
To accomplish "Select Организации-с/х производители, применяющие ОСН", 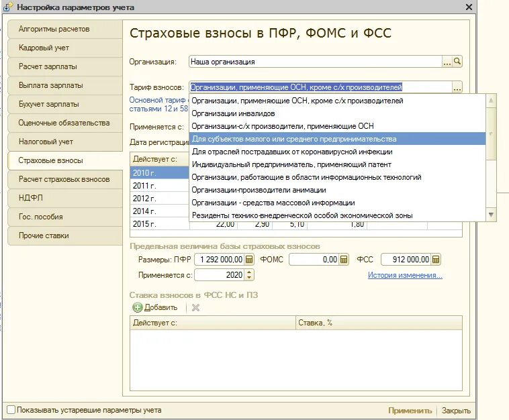I will click(337, 126).
